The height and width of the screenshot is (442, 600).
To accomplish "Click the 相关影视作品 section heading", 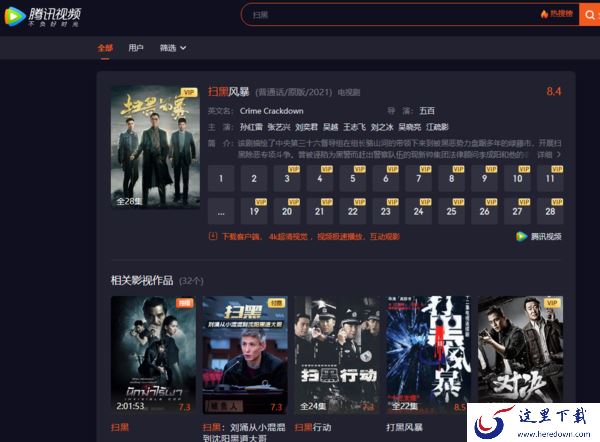I will pyautogui.click(x=142, y=281).
